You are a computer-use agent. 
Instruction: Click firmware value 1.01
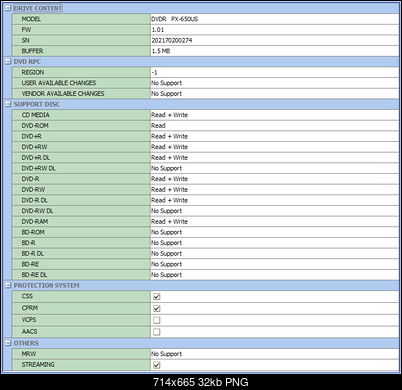tap(158, 30)
